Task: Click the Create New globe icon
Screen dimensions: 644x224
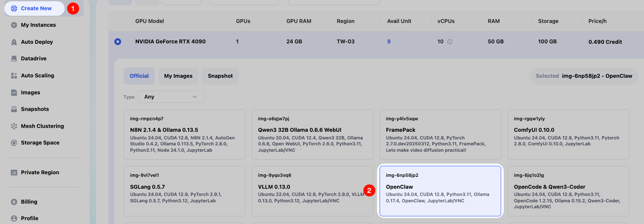Action: (x=14, y=9)
